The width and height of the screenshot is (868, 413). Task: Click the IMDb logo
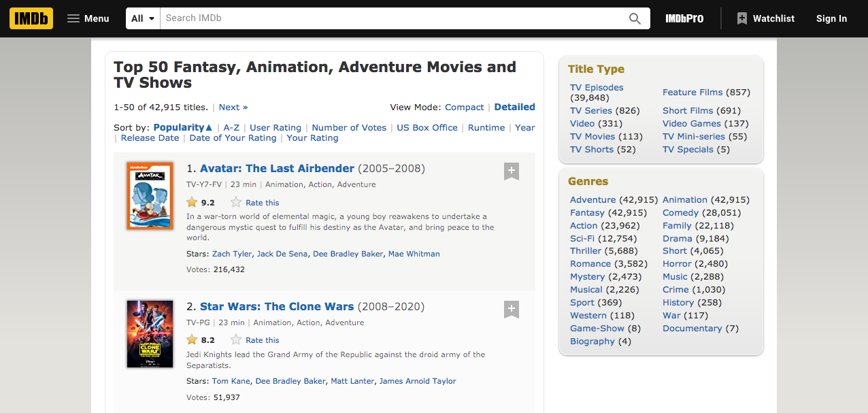pyautogui.click(x=31, y=18)
